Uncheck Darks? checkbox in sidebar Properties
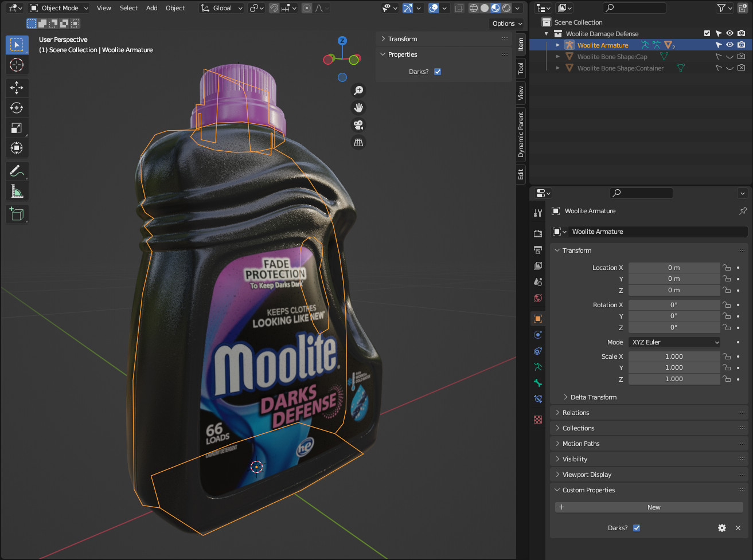This screenshot has width=753, height=560. tap(438, 72)
